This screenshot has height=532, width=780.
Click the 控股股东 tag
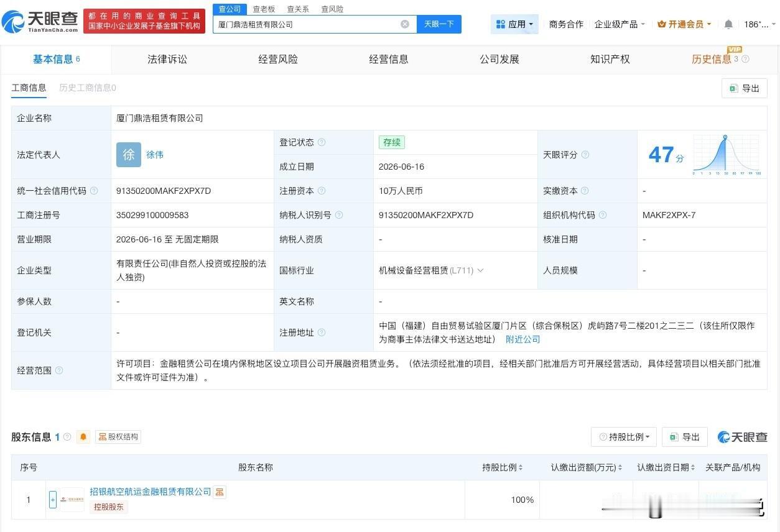[109, 507]
